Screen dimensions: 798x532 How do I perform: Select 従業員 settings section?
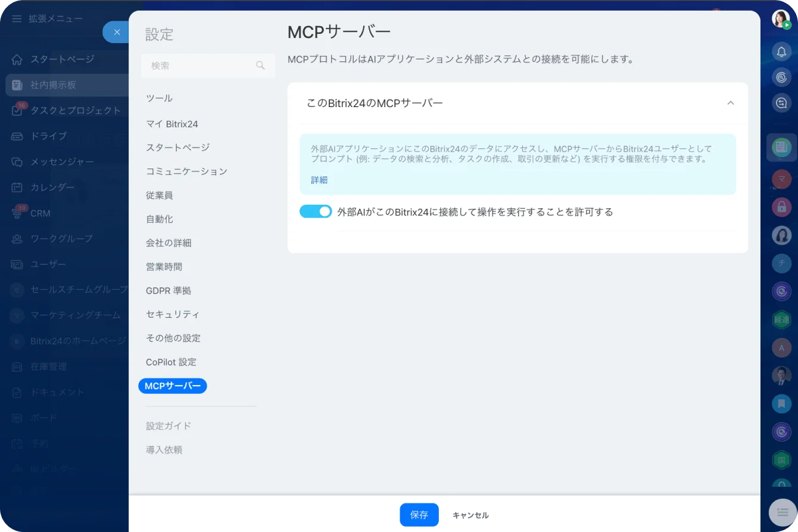(160, 195)
